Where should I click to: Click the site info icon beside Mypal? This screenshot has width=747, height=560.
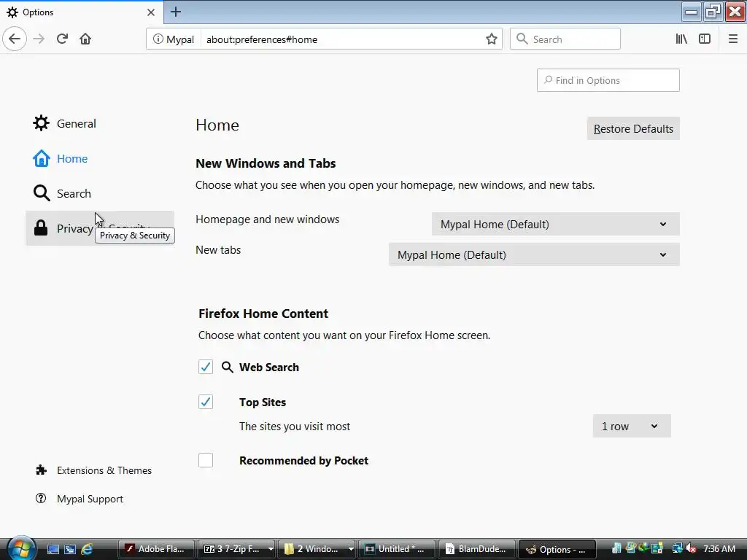coord(158,39)
